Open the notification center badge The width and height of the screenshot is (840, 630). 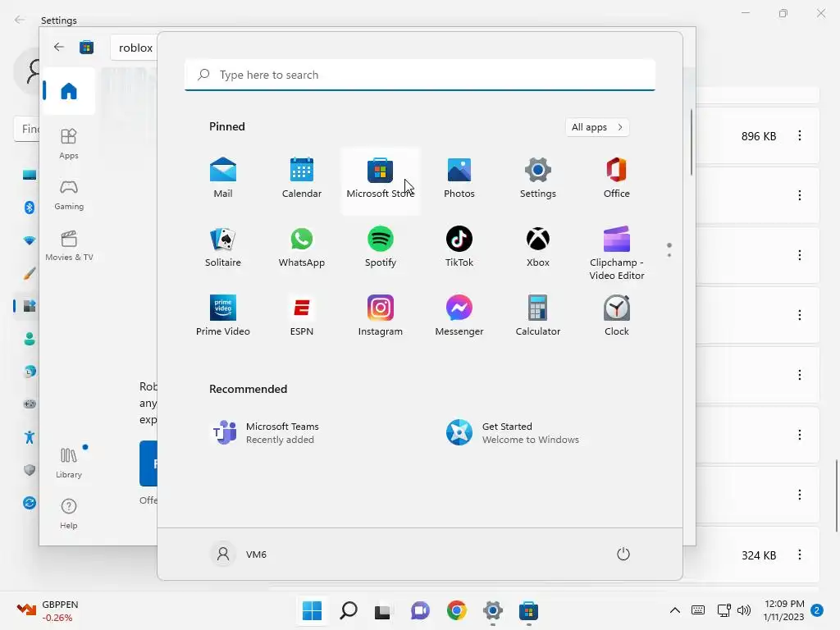pos(817,610)
